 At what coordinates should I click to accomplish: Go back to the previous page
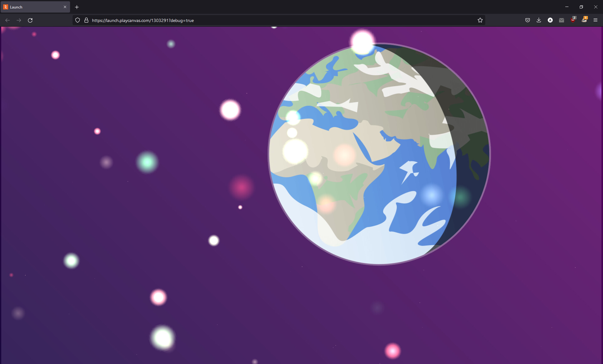8,20
